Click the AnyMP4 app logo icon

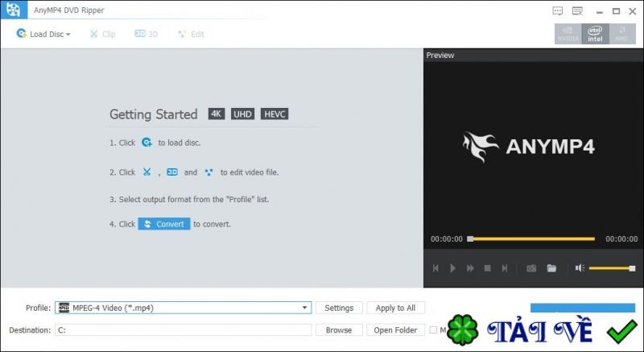14,10
